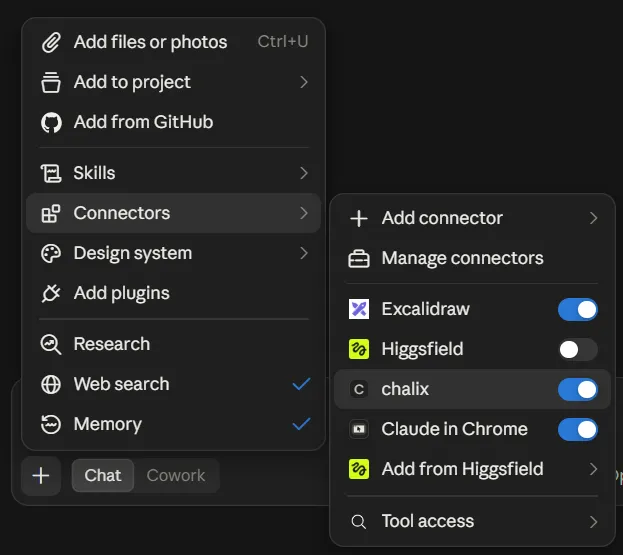Choose Add from GitHub entry
Image resolution: width=623 pixels, height=555 pixels.
click(x=174, y=122)
